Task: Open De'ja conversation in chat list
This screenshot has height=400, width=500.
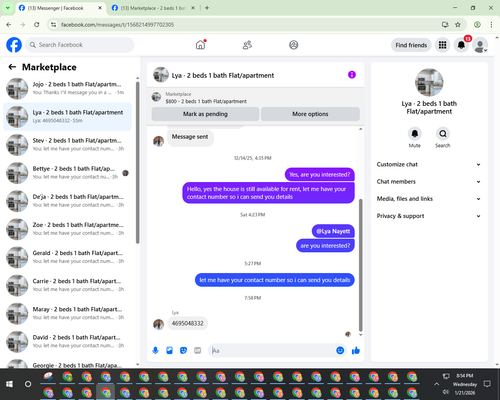Action: [67, 201]
